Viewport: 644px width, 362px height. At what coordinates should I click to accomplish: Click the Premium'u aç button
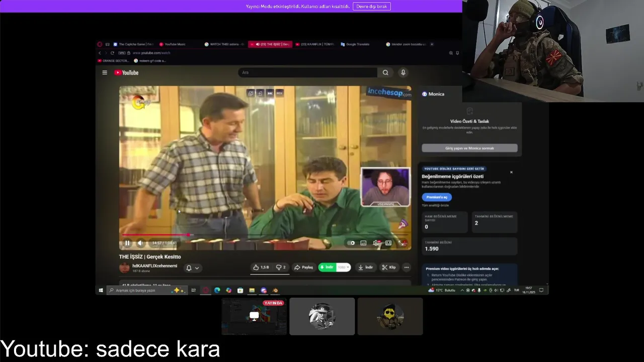[x=437, y=197]
